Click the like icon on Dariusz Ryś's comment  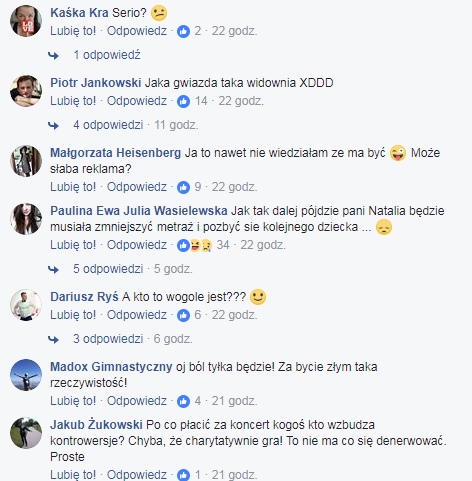[183, 315]
